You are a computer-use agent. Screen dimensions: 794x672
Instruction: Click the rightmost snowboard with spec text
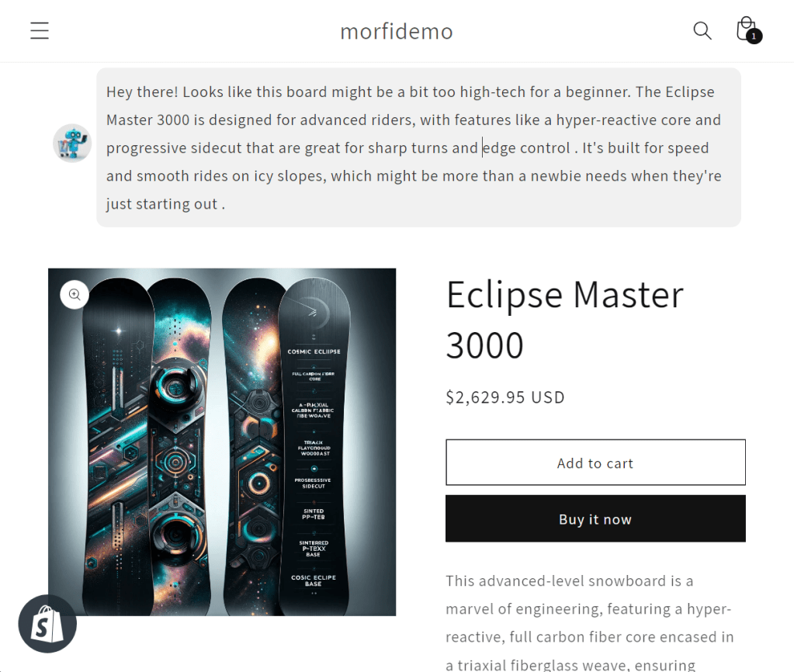[x=314, y=442]
